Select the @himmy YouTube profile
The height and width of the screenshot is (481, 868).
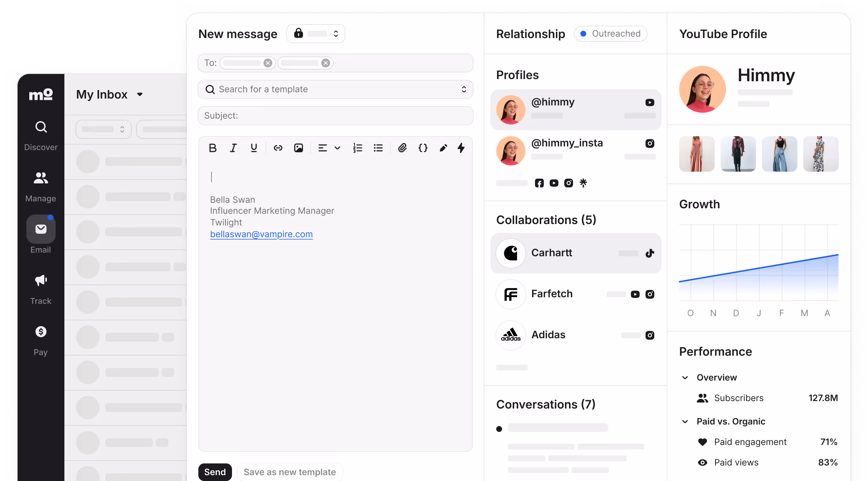click(576, 109)
